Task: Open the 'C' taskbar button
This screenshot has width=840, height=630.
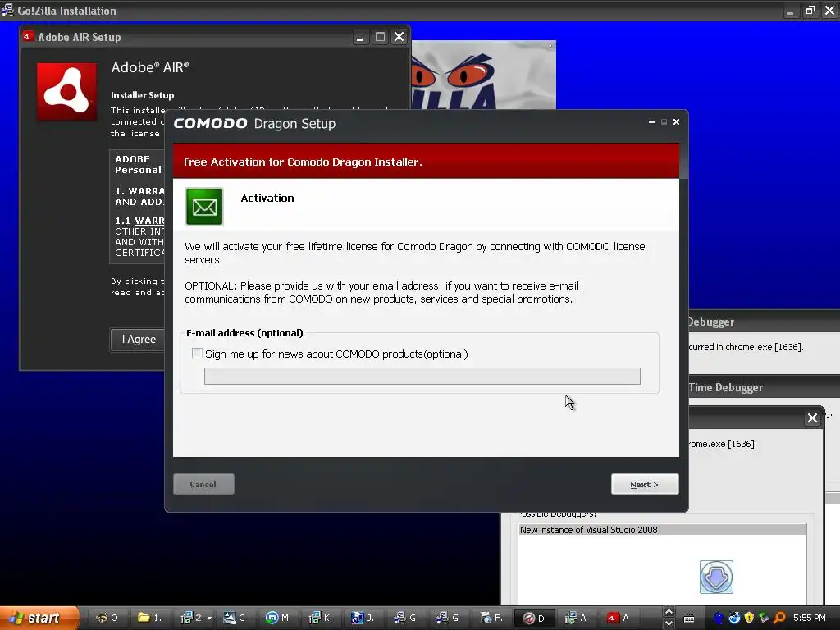Action: pyautogui.click(x=235, y=618)
